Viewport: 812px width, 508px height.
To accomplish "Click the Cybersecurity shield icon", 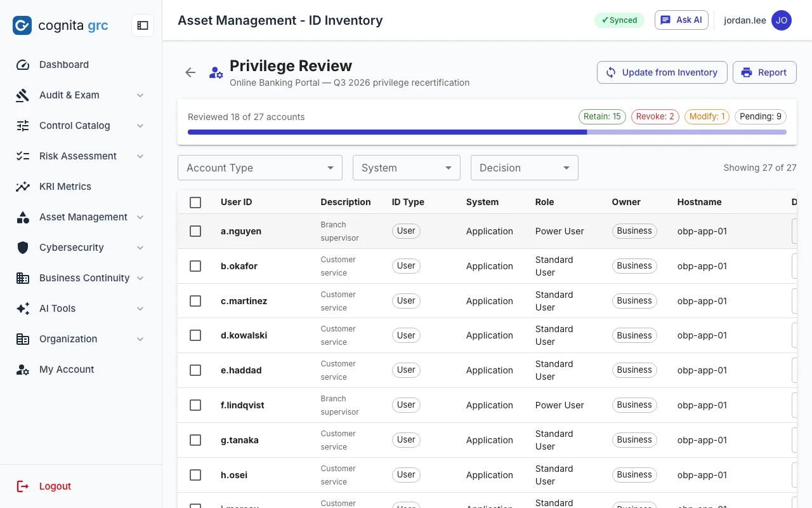I will 23,248.
